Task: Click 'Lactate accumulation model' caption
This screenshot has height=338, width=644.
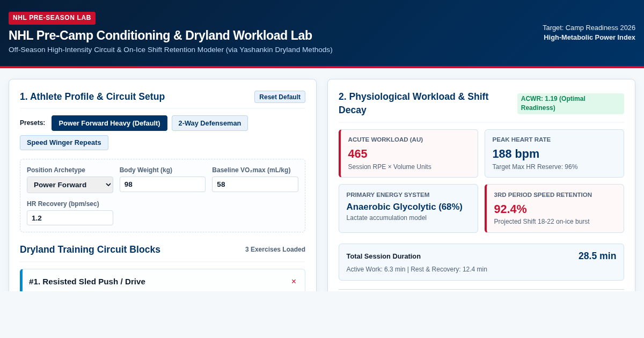Action: pos(386,218)
